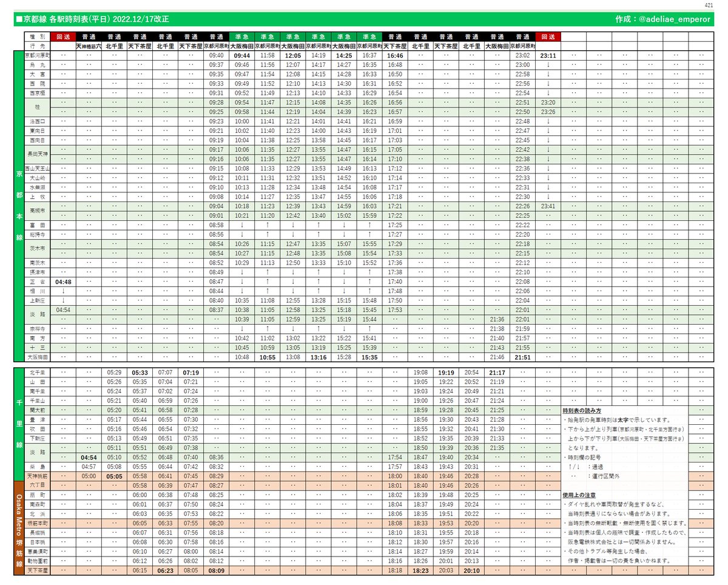
Task: Select the bold time 16:46
Action: [395, 55]
